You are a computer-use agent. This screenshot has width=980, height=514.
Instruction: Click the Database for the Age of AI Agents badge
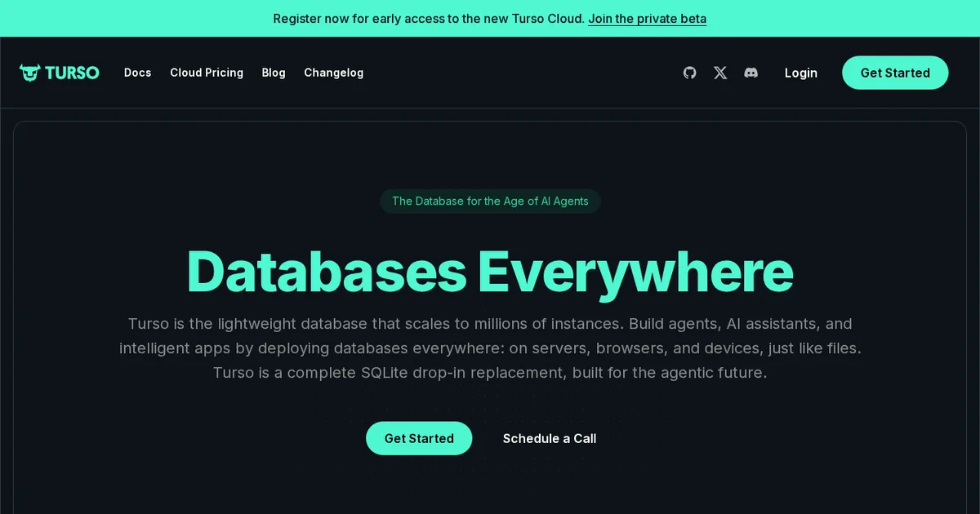point(490,201)
